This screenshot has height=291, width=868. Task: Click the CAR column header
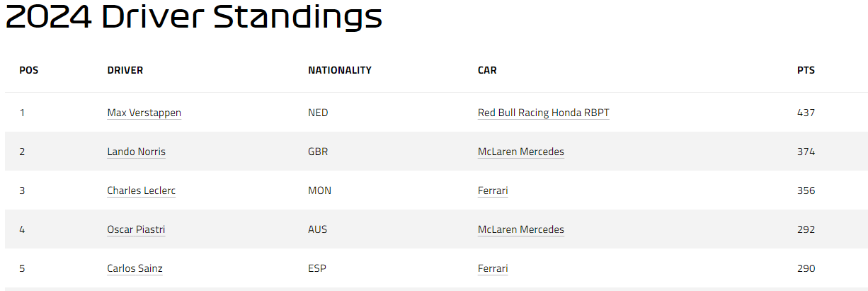click(487, 70)
